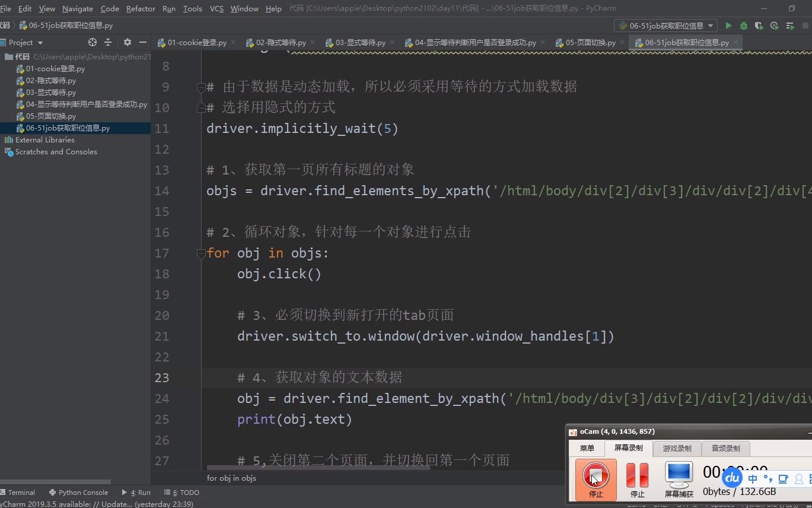The image size is (812, 508).
Task: Close the 03-显式等待.py editor tab
Action: (x=392, y=42)
